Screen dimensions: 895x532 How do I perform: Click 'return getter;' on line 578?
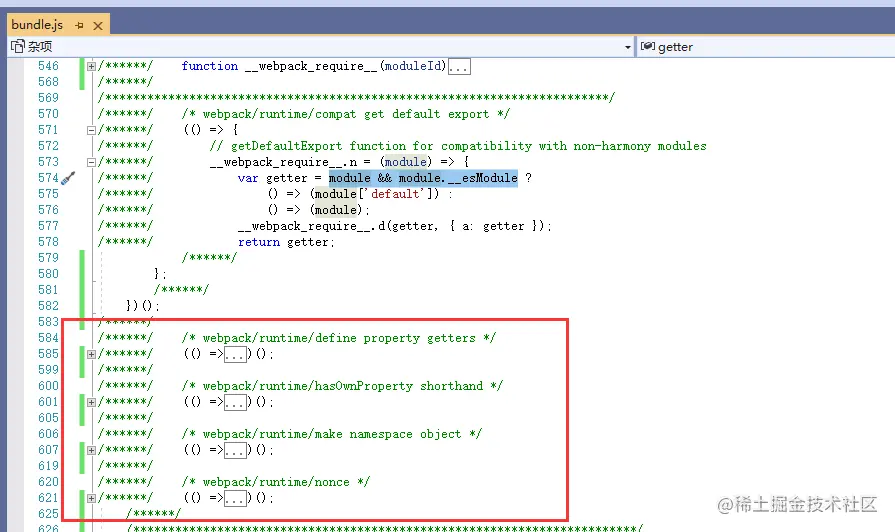[x=287, y=242]
